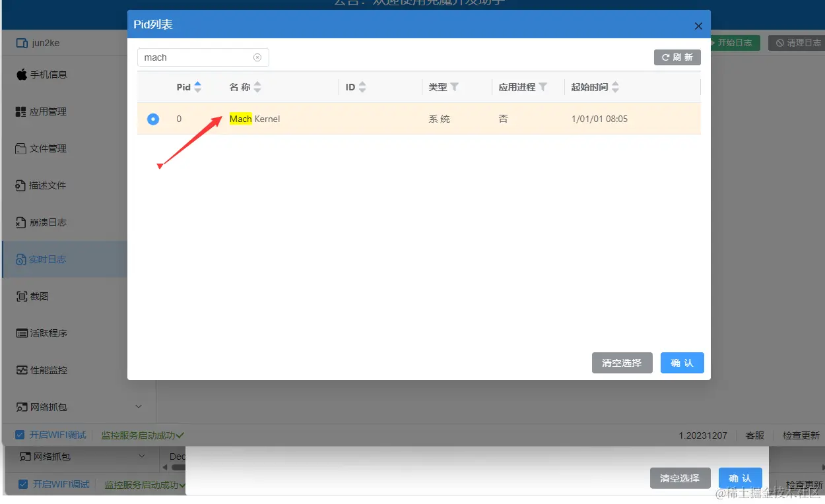Toggle 开启WIFI调试 checkbox beside version 1.20231207 bar

pyautogui.click(x=20, y=435)
